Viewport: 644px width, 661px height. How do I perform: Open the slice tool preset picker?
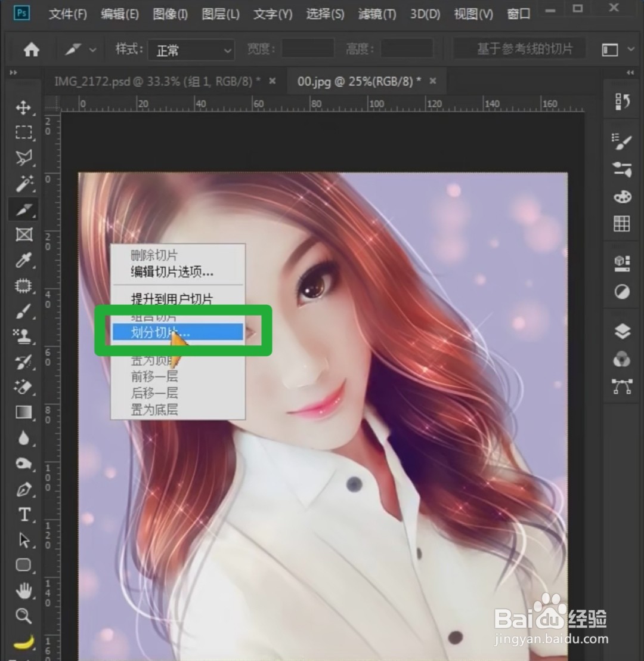(80, 50)
